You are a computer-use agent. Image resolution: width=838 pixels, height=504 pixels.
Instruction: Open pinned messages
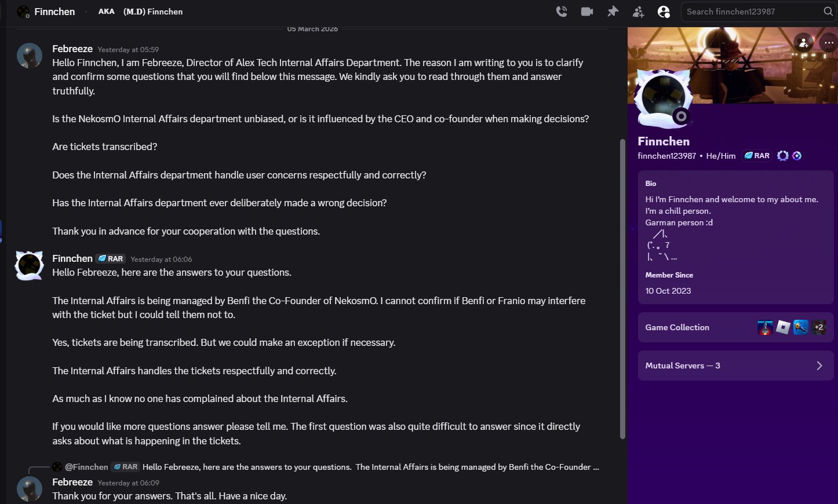tap(613, 12)
